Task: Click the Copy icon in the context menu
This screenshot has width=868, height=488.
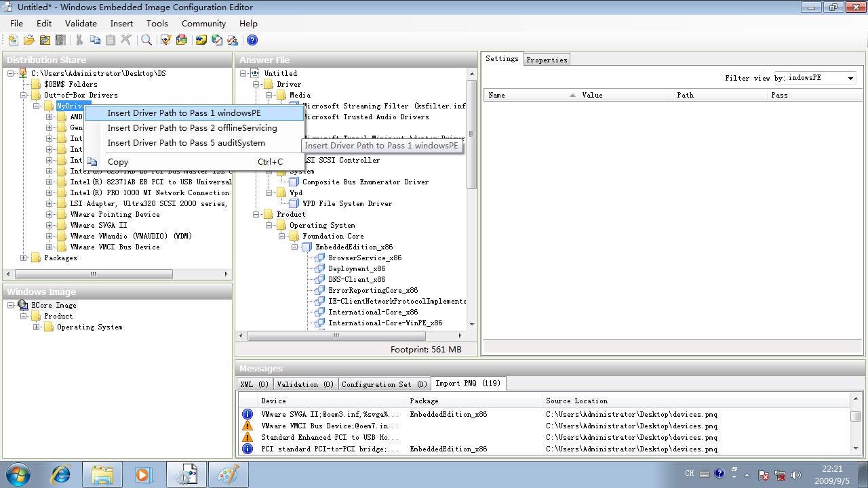Action: [93, 161]
